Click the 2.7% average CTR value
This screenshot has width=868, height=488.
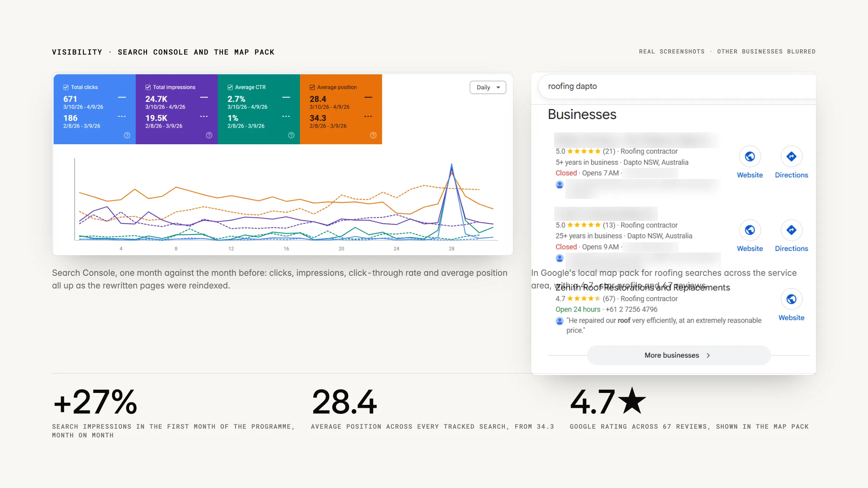[x=236, y=99]
